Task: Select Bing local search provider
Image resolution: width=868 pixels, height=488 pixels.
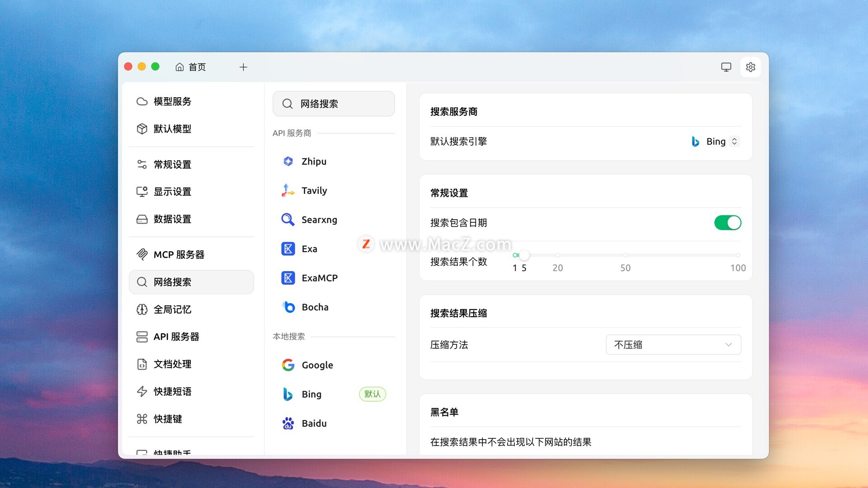Action: click(311, 394)
